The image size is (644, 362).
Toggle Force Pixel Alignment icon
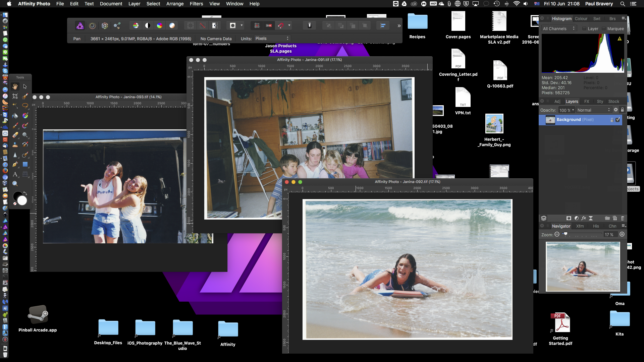pos(257,25)
